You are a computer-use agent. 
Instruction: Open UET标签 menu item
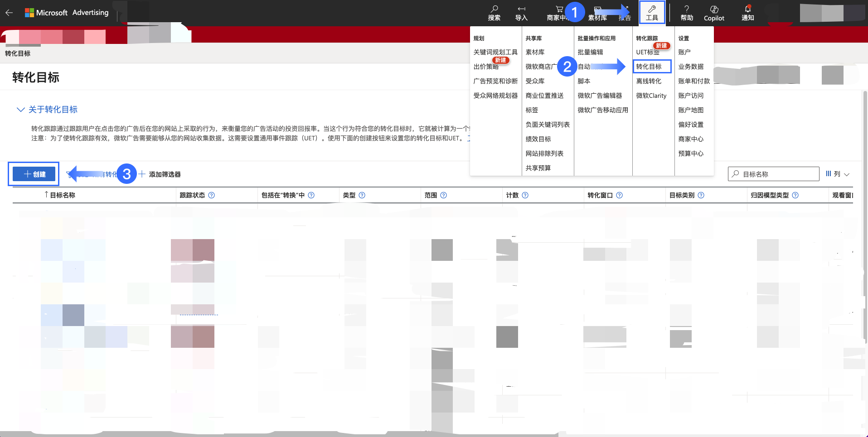point(648,52)
